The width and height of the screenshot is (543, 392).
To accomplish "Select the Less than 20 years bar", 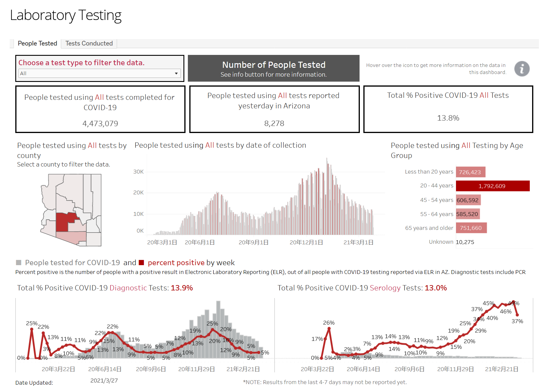I will [470, 172].
